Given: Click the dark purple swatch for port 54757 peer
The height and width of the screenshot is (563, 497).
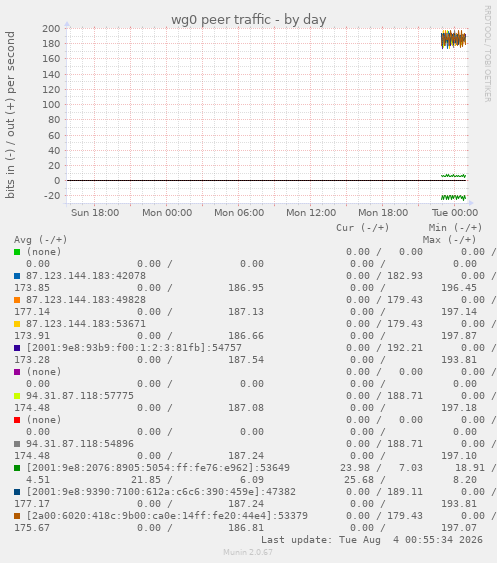Looking at the screenshot, I should point(17,348).
